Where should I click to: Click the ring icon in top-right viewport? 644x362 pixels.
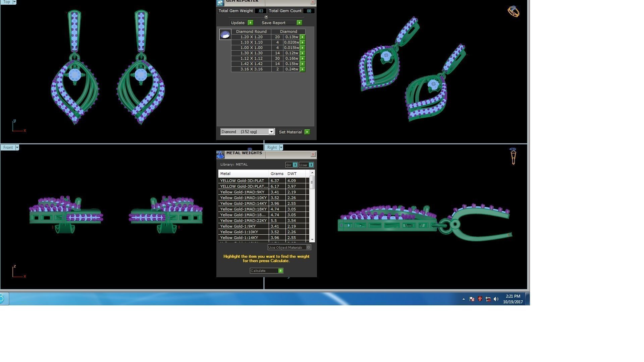tap(513, 11)
